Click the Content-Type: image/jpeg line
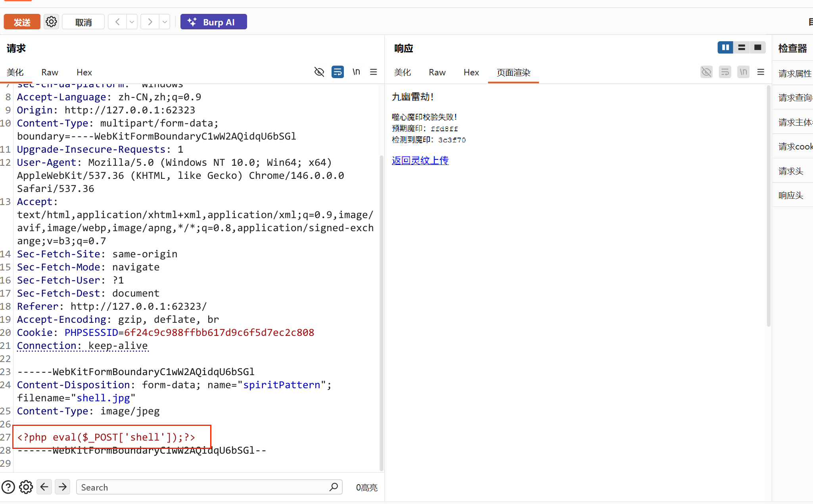 pos(88,411)
